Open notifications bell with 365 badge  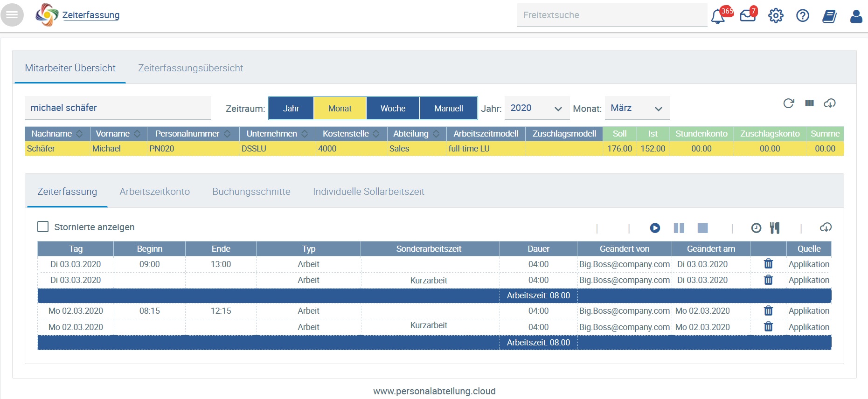pyautogui.click(x=718, y=16)
